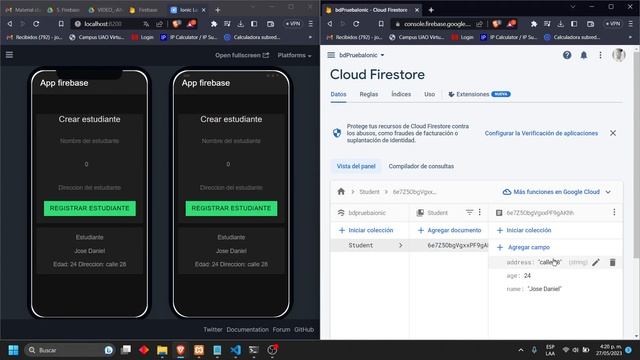Click the age field value 24

pyautogui.click(x=527, y=276)
